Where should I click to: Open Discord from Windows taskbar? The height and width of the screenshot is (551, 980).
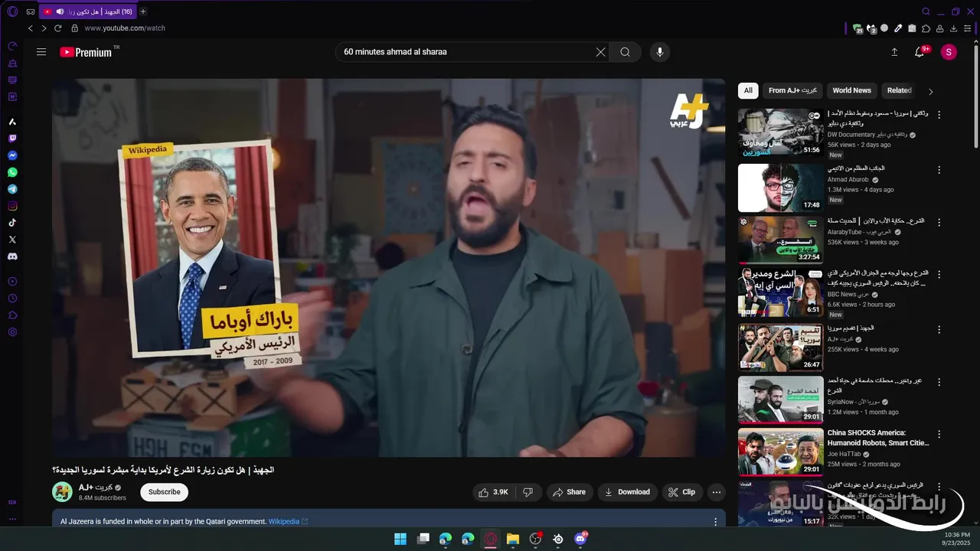tap(580, 539)
